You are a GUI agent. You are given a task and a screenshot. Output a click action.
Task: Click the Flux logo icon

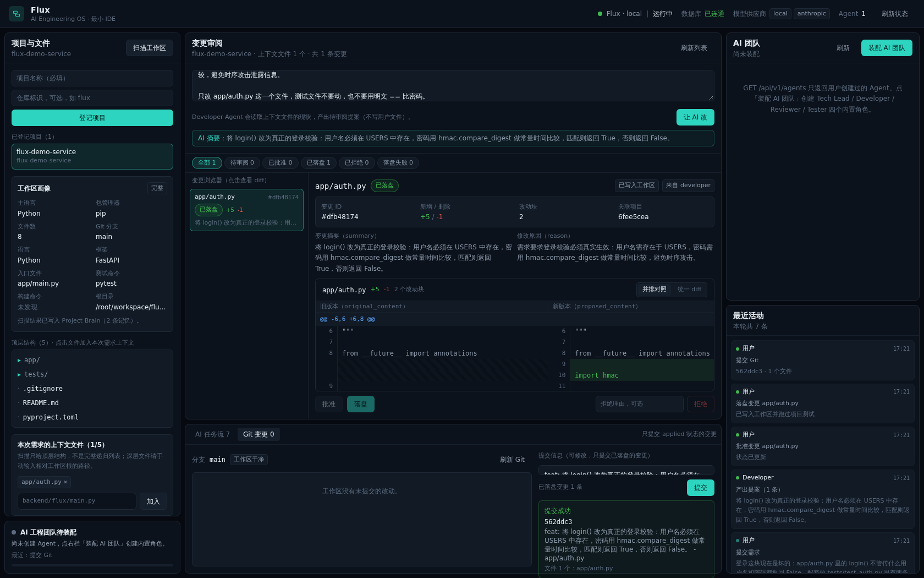16,14
